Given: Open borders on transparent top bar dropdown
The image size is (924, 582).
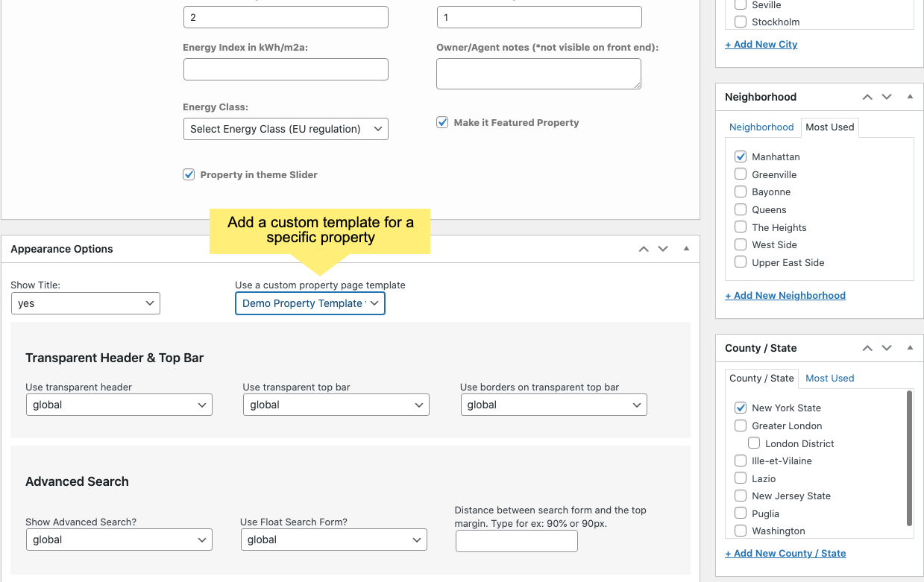Looking at the screenshot, I should click(x=553, y=405).
